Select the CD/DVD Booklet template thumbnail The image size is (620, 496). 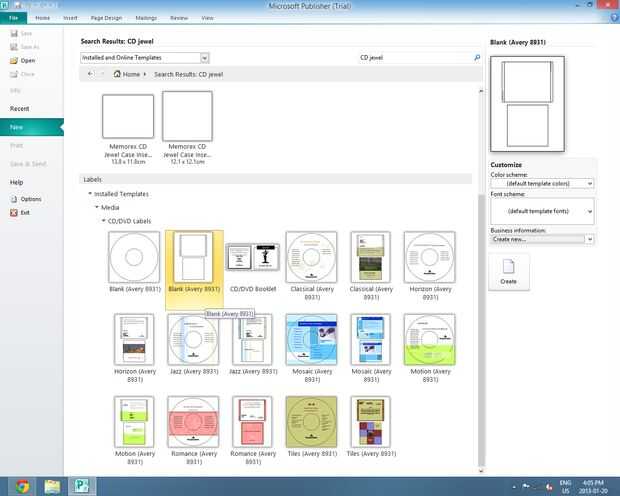click(253, 257)
